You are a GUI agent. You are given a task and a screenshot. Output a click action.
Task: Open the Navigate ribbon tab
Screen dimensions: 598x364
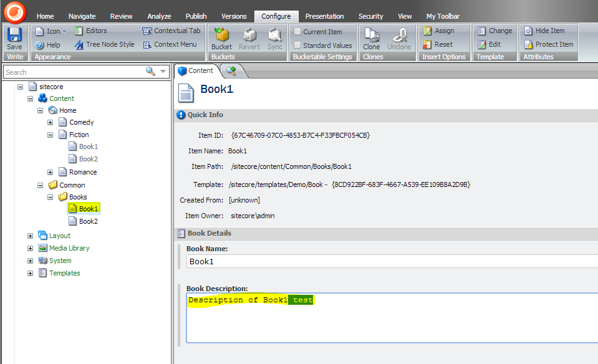pos(82,16)
